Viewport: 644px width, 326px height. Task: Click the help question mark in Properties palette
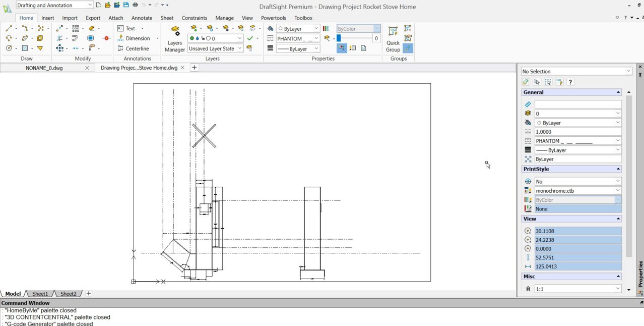coord(570,82)
